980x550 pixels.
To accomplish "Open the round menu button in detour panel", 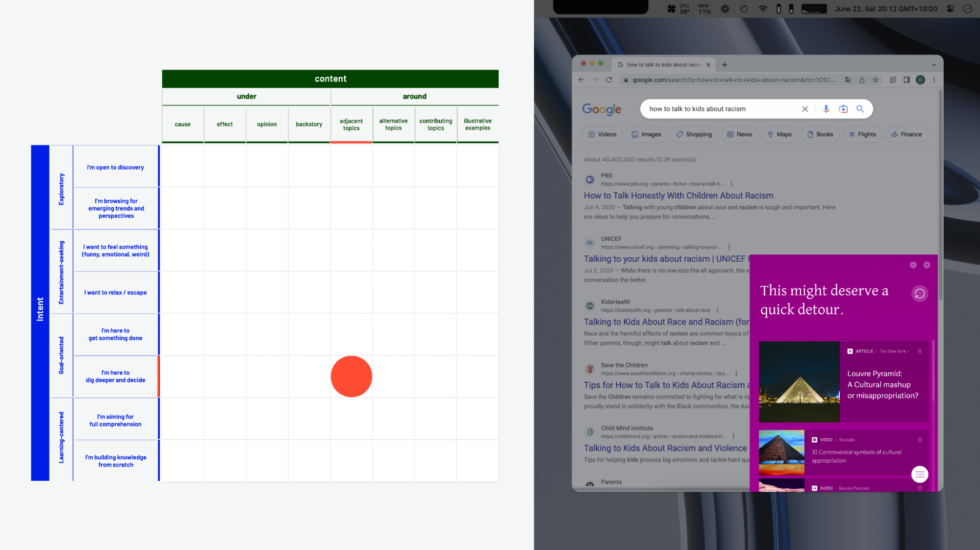I will (920, 474).
